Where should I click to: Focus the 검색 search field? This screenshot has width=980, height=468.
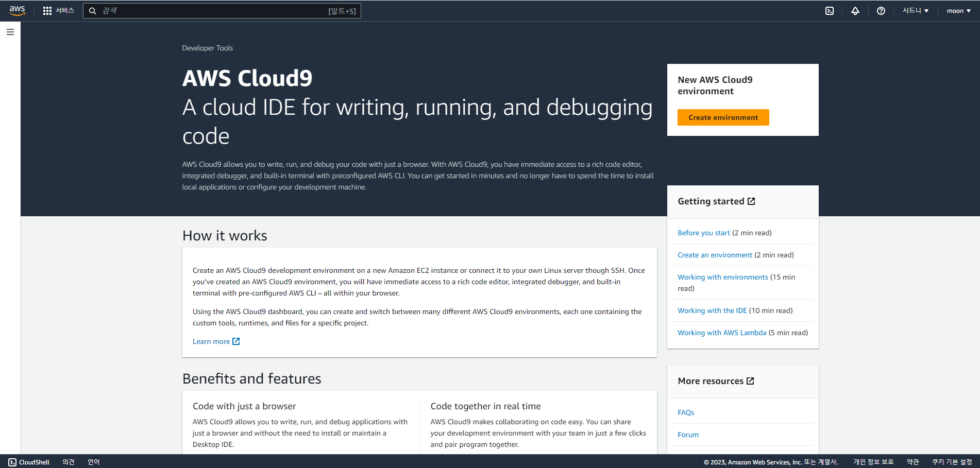pos(222,11)
